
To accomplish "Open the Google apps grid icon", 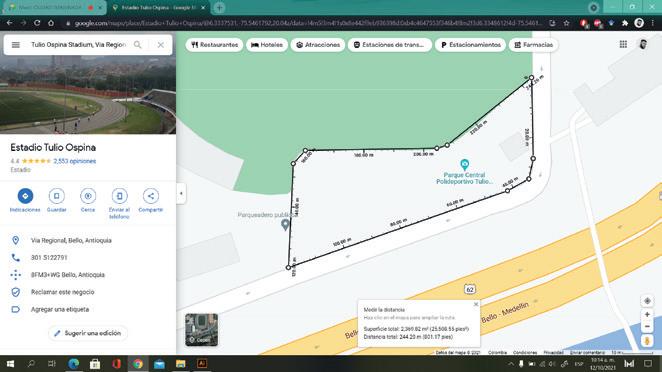I will (623, 44).
